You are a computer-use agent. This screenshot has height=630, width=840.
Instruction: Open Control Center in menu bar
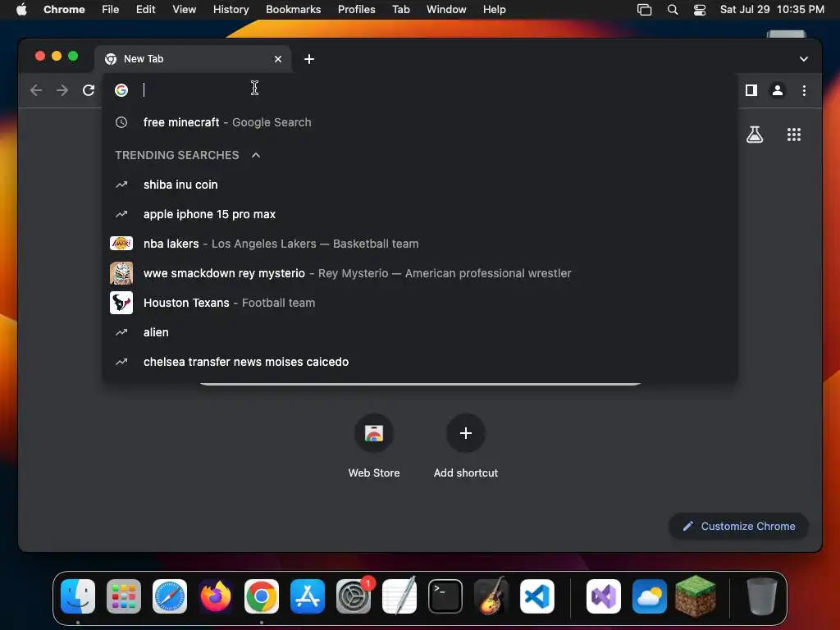699,10
